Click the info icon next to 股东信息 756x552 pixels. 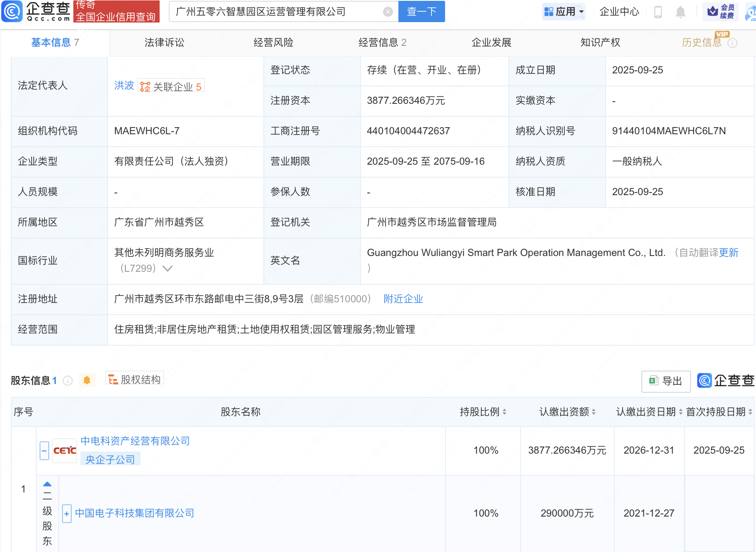pyautogui.click(x=68, y=381)
